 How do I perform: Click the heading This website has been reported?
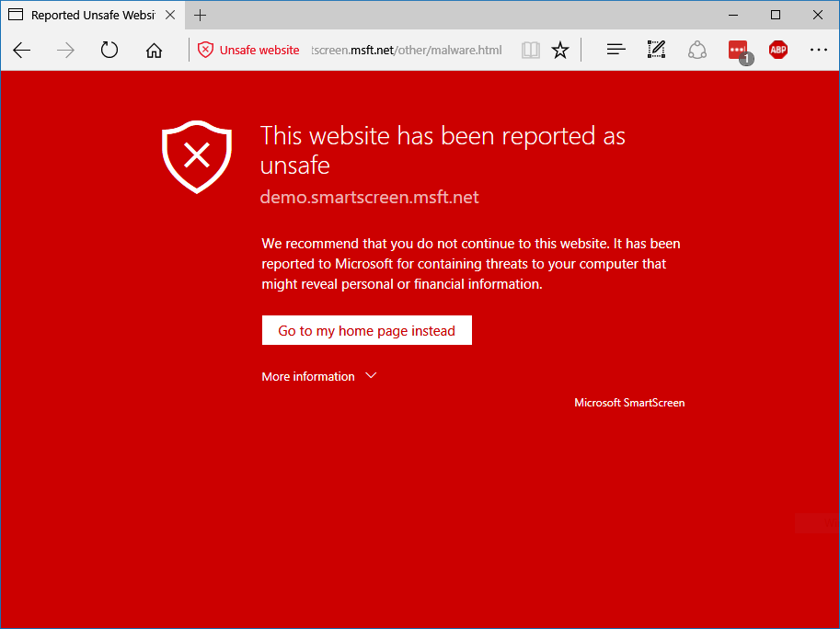(443, 150)
